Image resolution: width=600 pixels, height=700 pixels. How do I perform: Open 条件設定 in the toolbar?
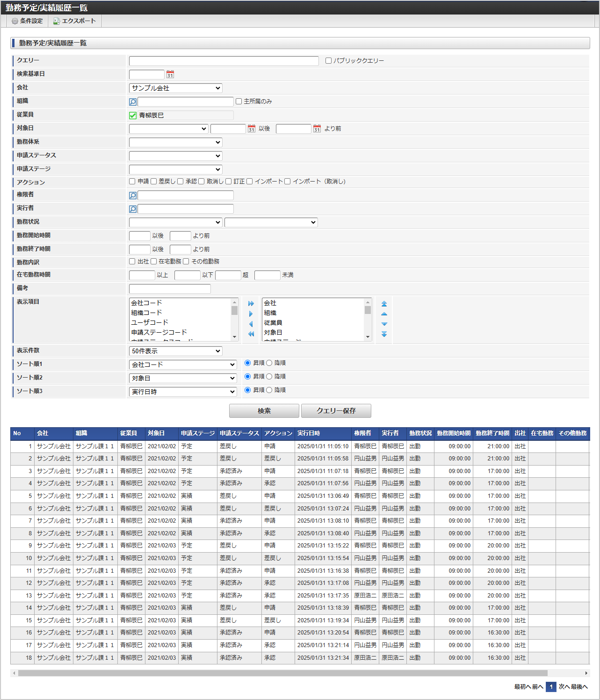[27, 21]
